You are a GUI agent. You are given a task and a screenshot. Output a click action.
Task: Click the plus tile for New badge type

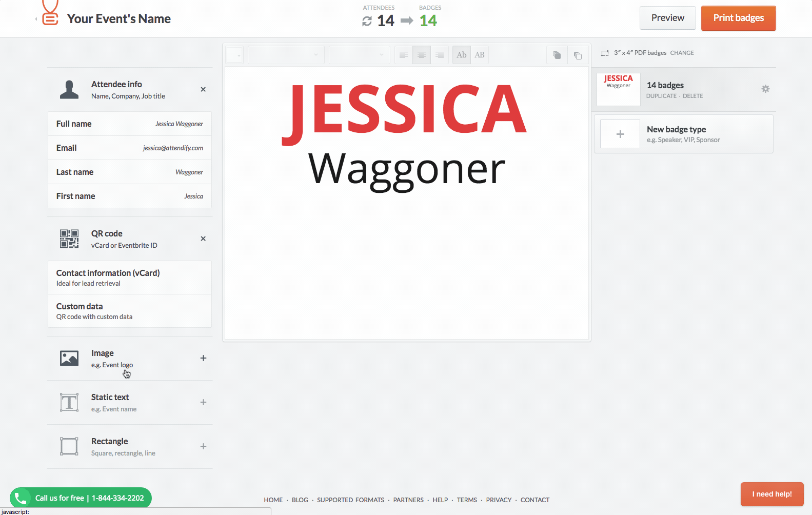pyautogui.click(x=620, y=134)
